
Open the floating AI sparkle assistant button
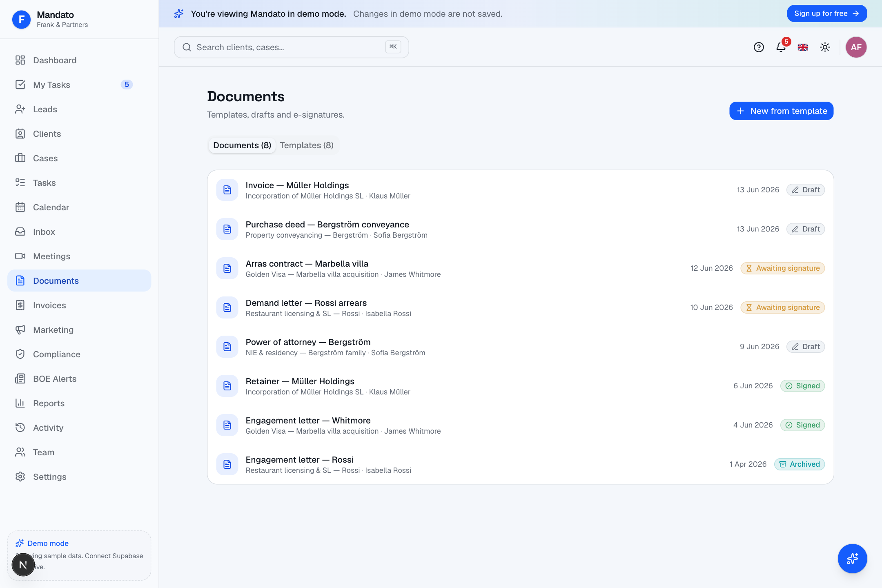853,559
